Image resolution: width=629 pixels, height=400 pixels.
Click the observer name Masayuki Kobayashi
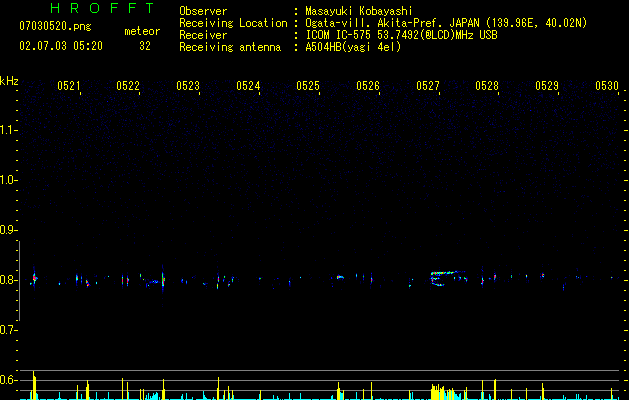[x=359, y=11]
